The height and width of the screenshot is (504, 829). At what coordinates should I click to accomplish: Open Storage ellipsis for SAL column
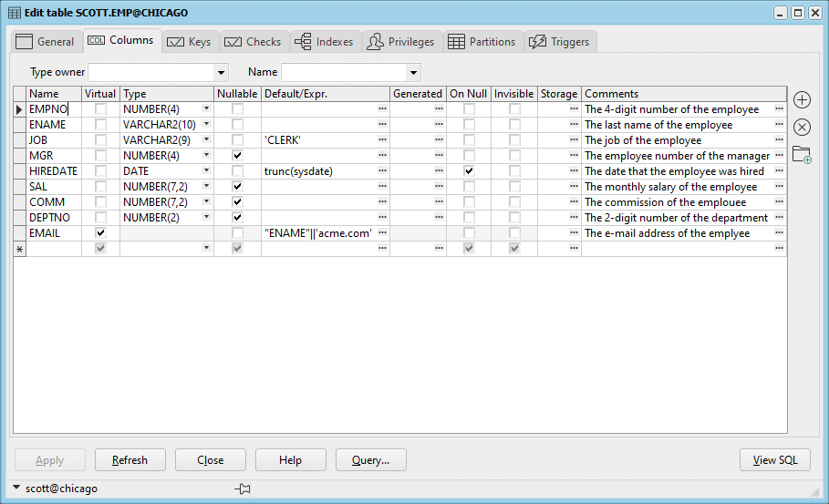coord(574,187)
